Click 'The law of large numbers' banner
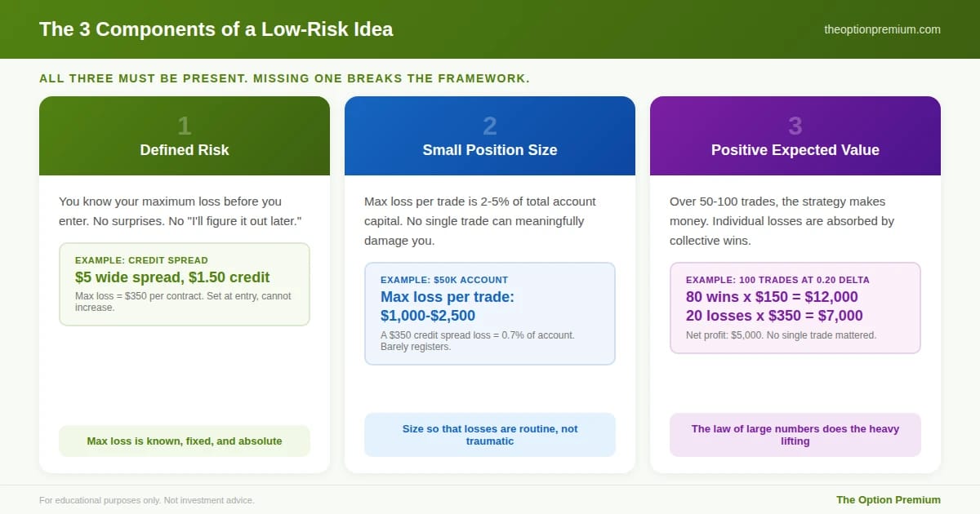This screenshot has height=514, width=980. 795,435
